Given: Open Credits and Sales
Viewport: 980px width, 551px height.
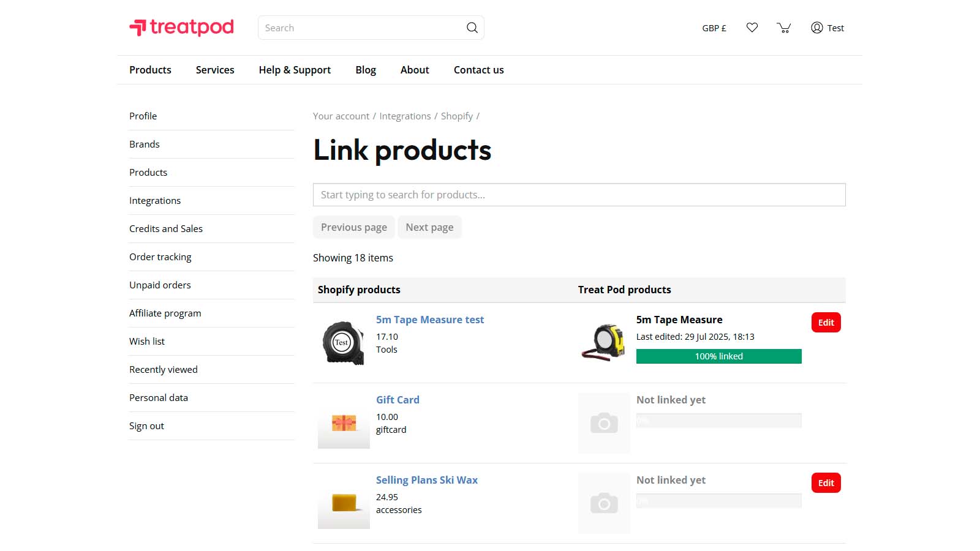Looking at the screenshot, I should tap(166, 228).
